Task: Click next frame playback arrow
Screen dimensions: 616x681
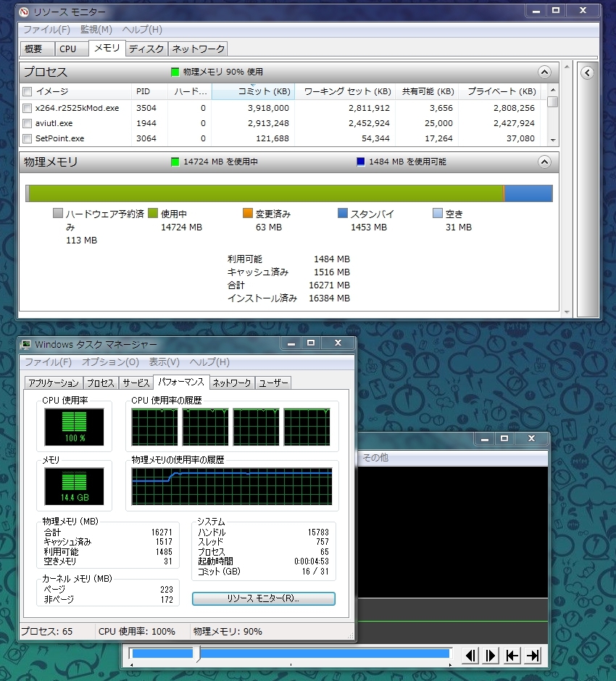Action: 491,656
